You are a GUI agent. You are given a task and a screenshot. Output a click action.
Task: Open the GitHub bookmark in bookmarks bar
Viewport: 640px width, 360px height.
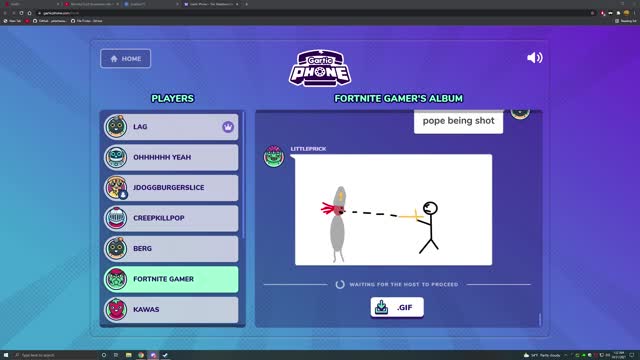49,21
